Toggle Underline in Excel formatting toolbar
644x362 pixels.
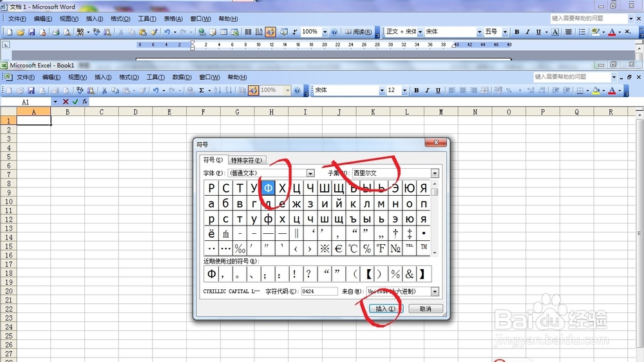pos(438,90)
